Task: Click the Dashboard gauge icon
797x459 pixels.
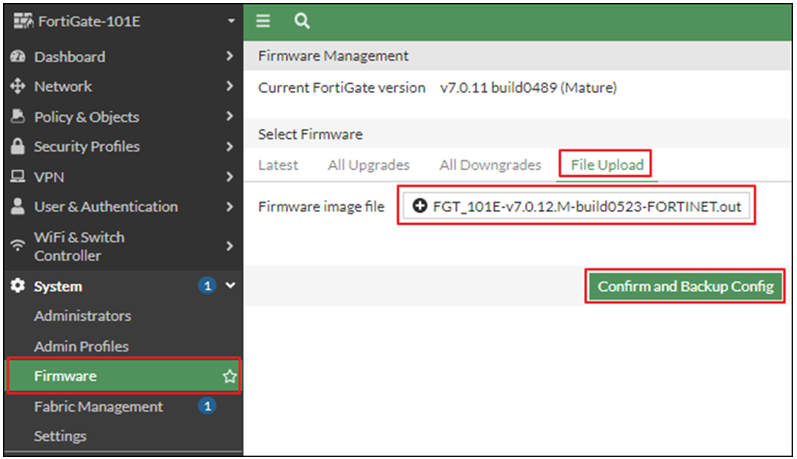Action: coord(18,56)
